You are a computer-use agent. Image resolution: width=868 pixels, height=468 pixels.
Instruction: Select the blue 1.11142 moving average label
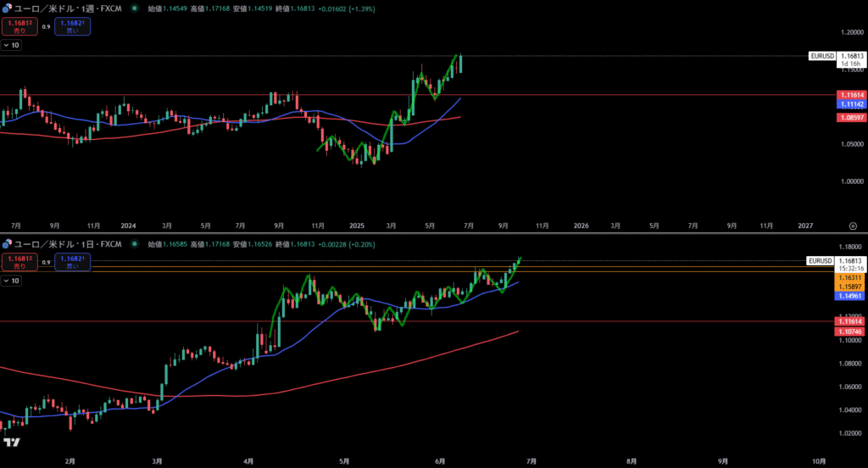tap(851, 104)
